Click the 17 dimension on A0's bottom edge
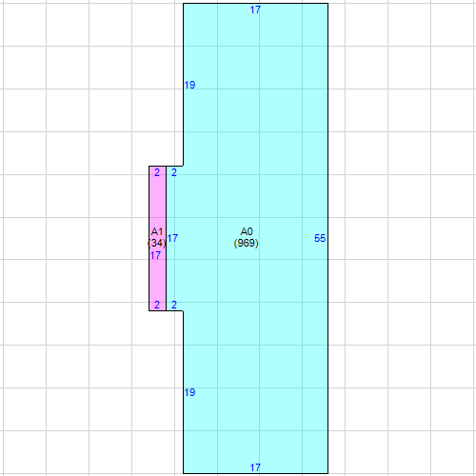The width and height of the screenshot is (476, 476). pyautogui.click(x=255, y=467)
